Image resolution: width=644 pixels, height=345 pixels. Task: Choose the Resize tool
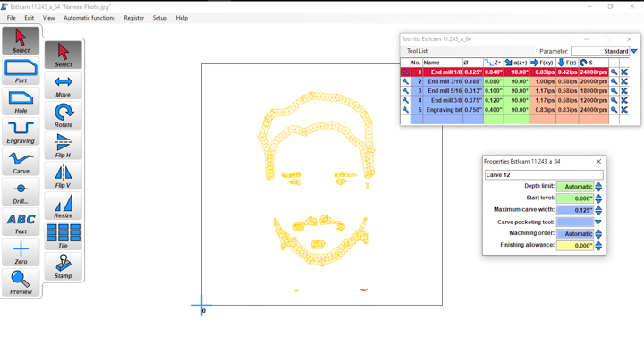(x=64, y=206)
